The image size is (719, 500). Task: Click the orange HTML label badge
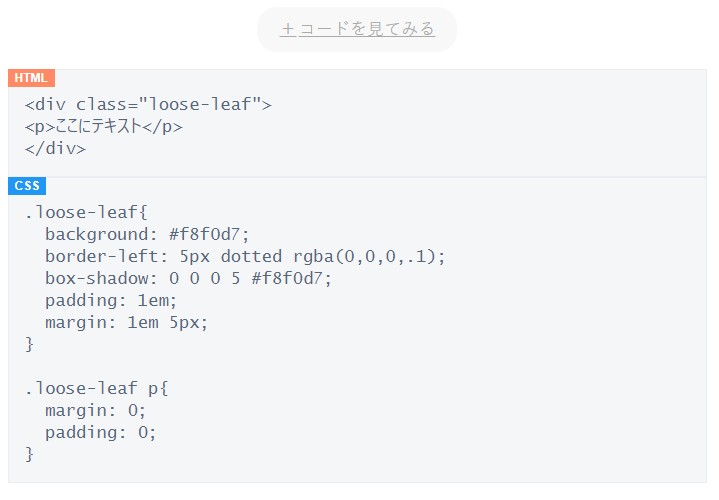click(31, 78)
